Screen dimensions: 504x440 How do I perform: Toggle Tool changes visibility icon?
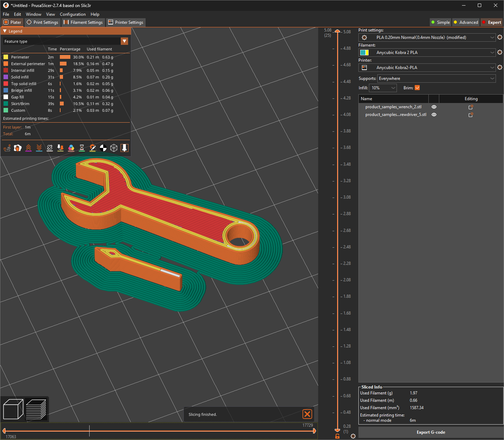click(x=61, y=148)
